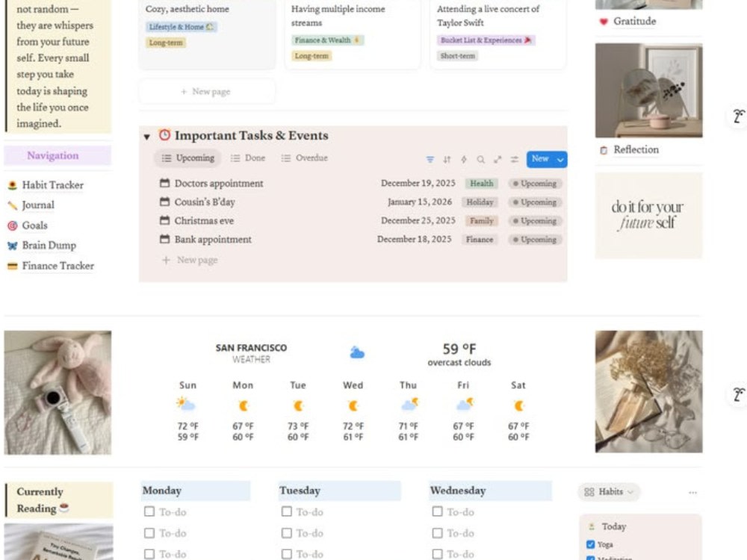The image size is (747, 560).
Task: Click the Holiday tag on Cousin's B'day
Action: 480,202
